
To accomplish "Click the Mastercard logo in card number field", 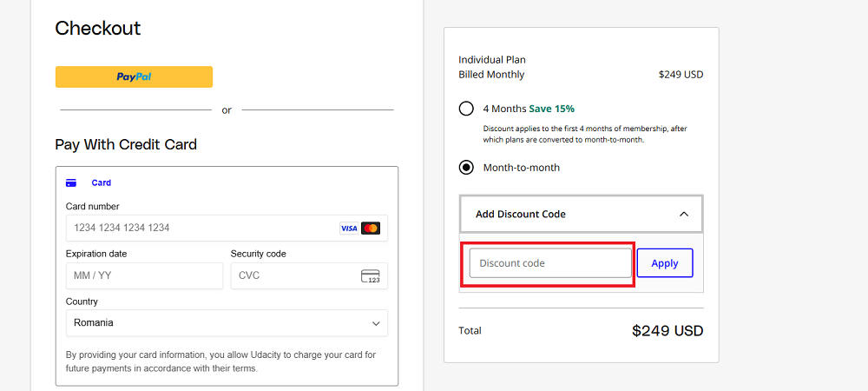I will click(371, 229).
